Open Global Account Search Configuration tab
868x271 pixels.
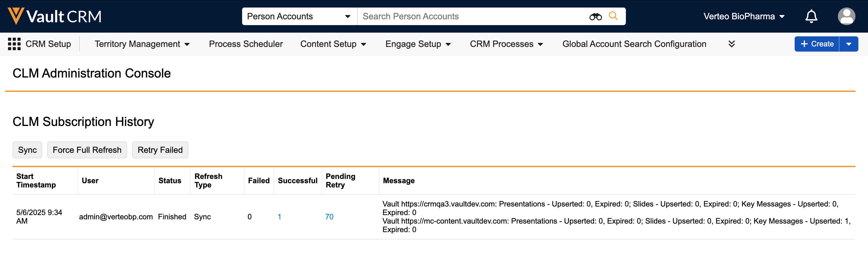click(634, 44)
